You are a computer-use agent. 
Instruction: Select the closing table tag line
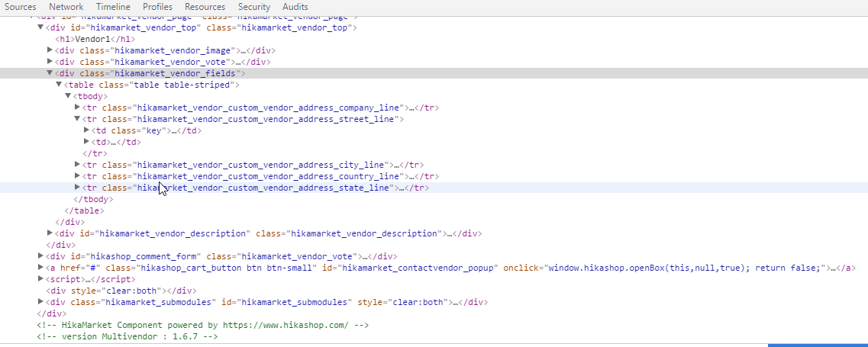[x=85, y=210]
